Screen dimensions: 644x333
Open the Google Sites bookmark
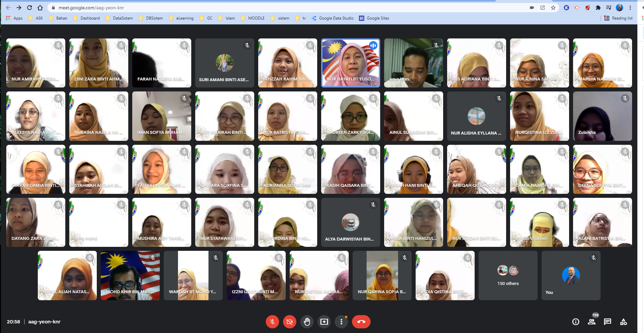[374, 18]
